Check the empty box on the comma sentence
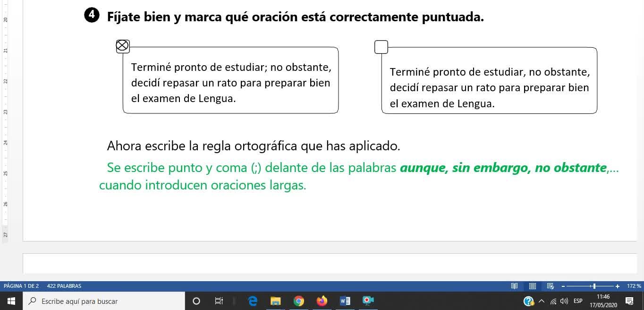This screenshot has width=644, height=310. pos(381,47)
